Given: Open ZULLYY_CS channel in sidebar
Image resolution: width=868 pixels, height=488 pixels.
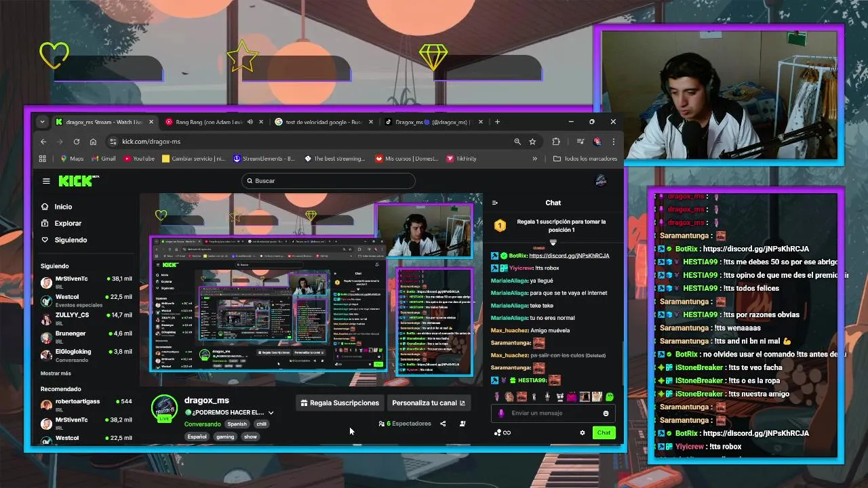Looking at the screenshot, I should point(86,319).
